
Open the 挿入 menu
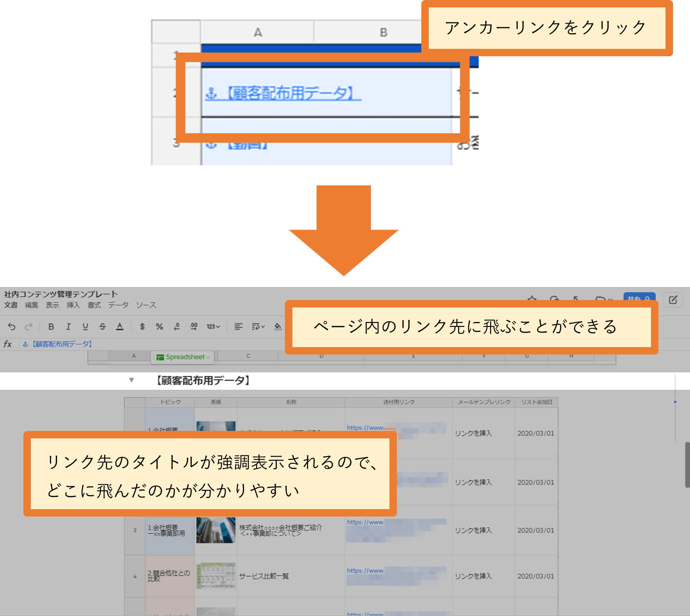[73, 305]
